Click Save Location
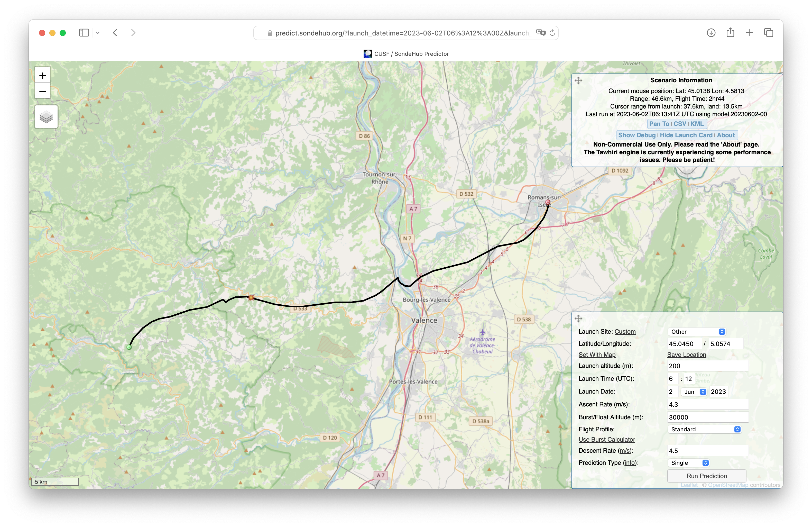This screenshot has height=527, width=812. (686, 355)
